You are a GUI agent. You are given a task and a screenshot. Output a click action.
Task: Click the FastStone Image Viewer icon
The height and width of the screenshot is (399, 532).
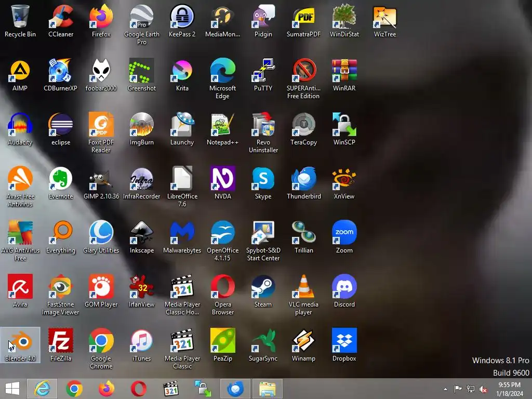point(61,295)
